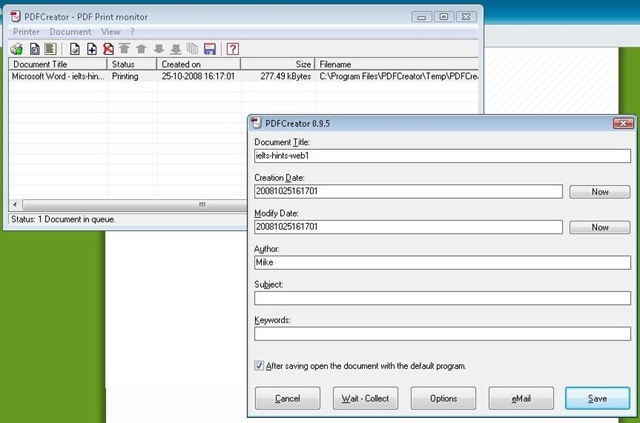640x423 pixels.
Task: Click the delete document red X icon
Action: [x=109, y=49]
